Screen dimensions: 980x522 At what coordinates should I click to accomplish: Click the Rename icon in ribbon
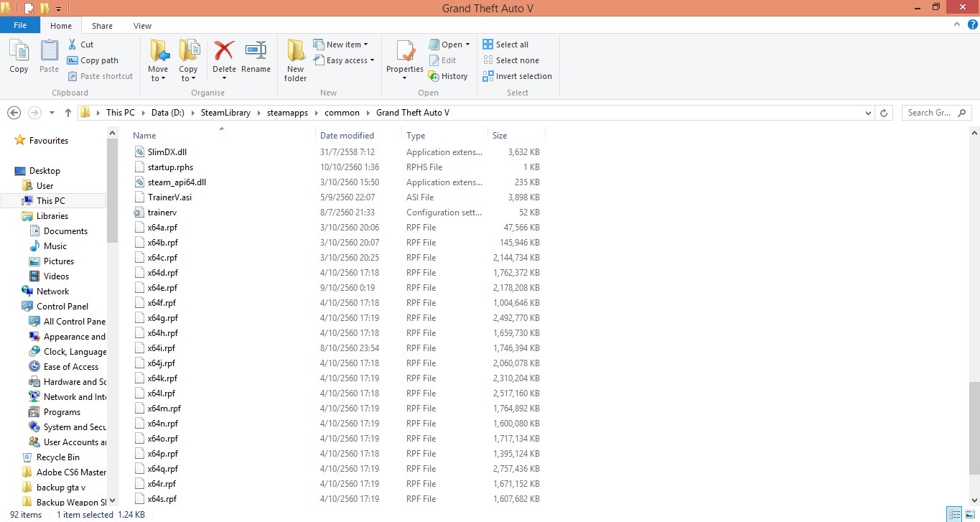(x=256, y=52)
